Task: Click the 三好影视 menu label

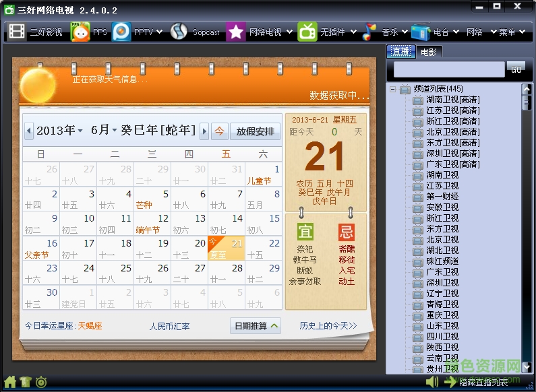Action: pos(46,32)
